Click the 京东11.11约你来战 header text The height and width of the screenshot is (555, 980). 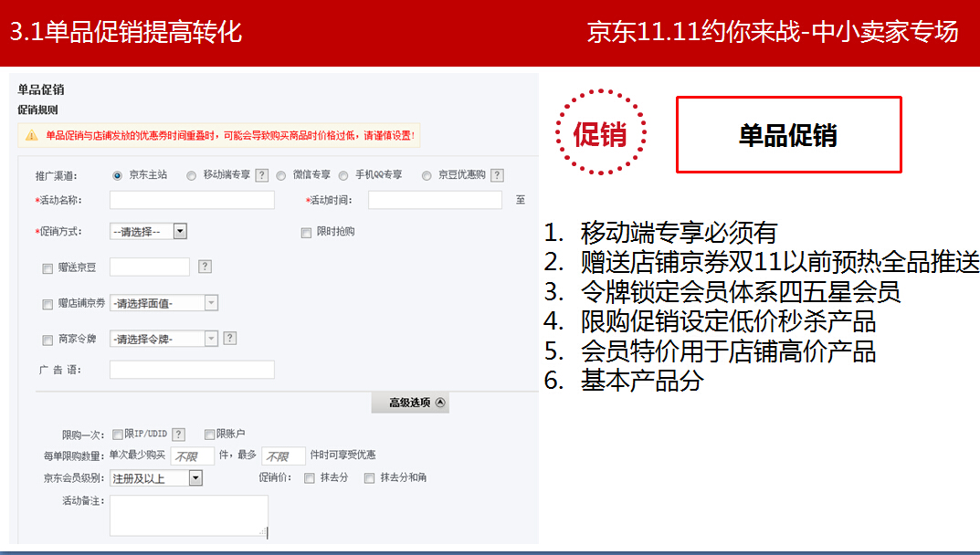694,32
